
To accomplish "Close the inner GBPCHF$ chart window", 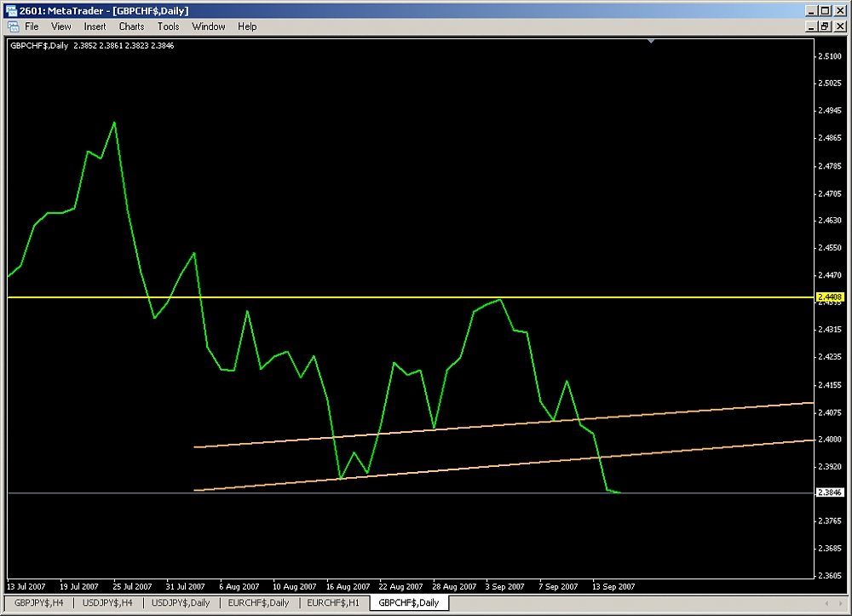I will point(838,26).
